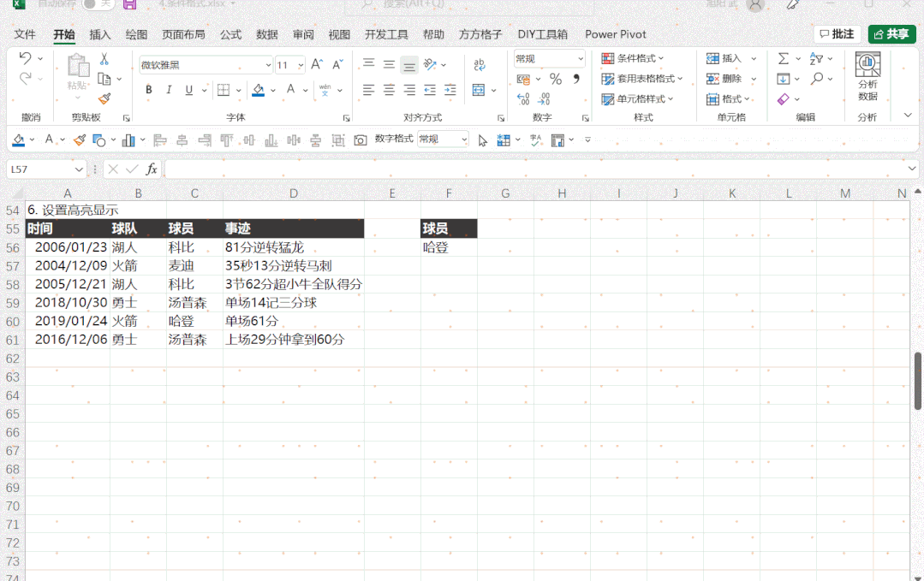924x581 pixels.
Task: Open the 格式 format cells dropdown
Action: 728,99
